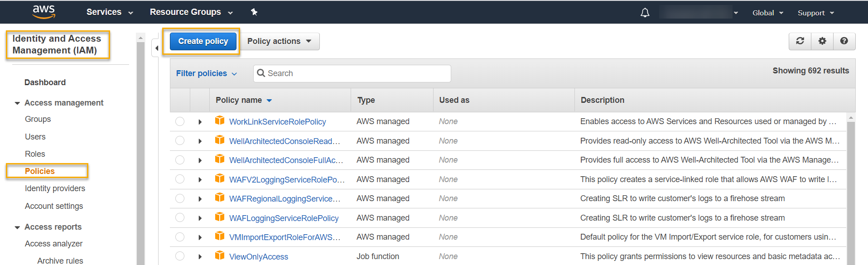Open Identity providers in sidebar
This screenshot has width=868, height=265.
(55, 188)
